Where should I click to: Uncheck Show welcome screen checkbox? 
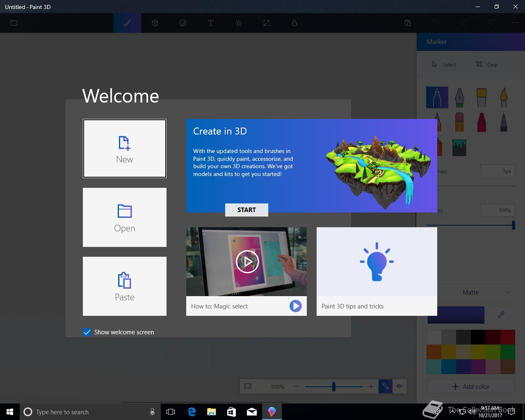pyautogui.click(x=87, y=332)
